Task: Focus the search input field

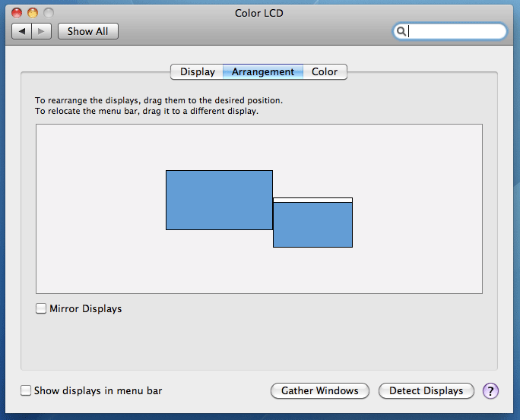Action: 456,31
